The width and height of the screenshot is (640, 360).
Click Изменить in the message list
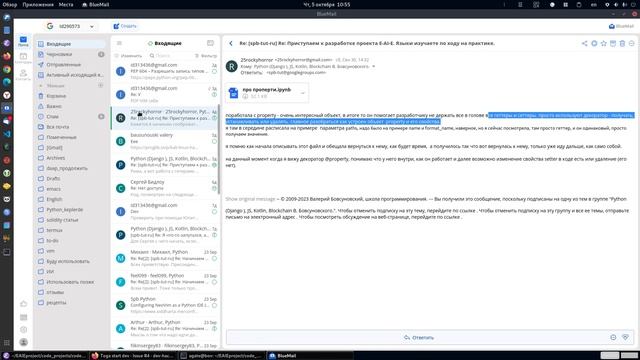point(128,56)
